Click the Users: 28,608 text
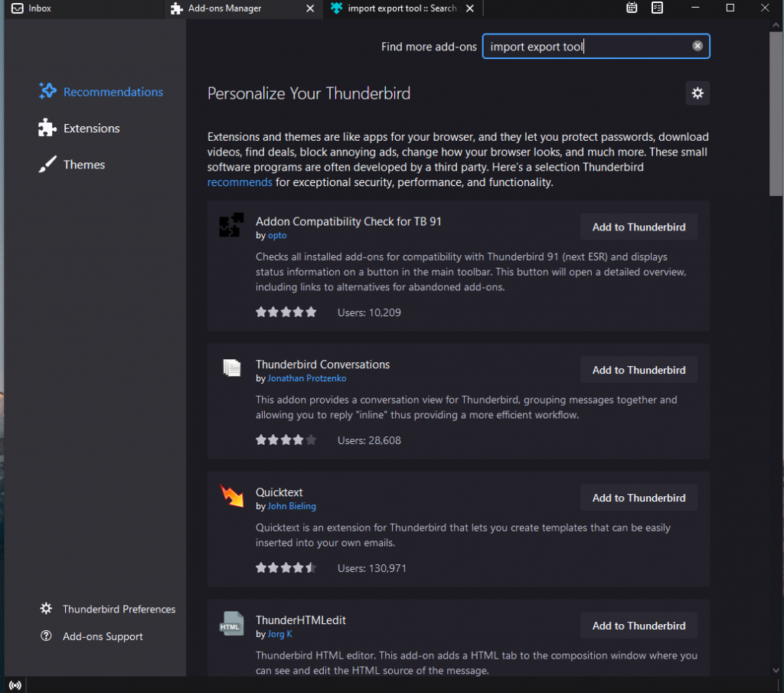The height and width of the screenshot is (693, 784). tap(369, 441)
